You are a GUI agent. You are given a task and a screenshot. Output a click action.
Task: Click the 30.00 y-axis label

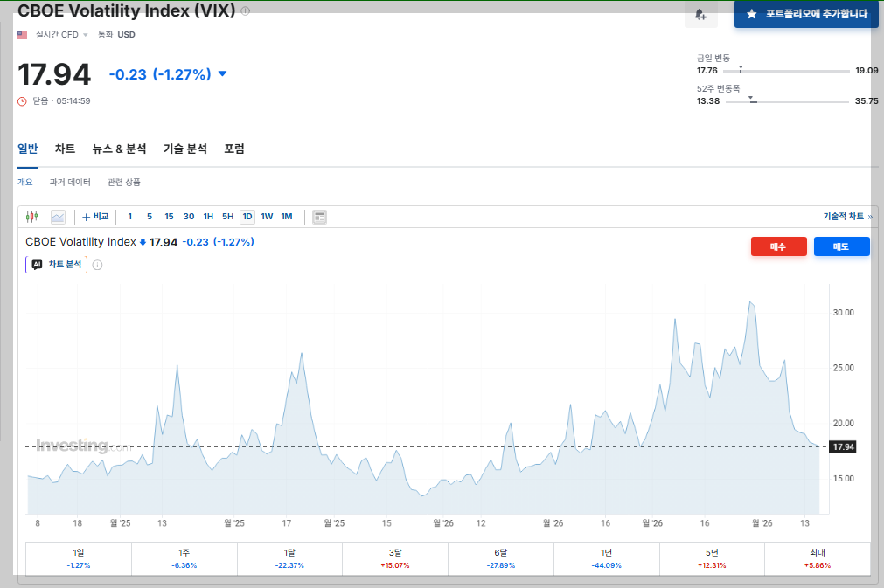point(844,313)
